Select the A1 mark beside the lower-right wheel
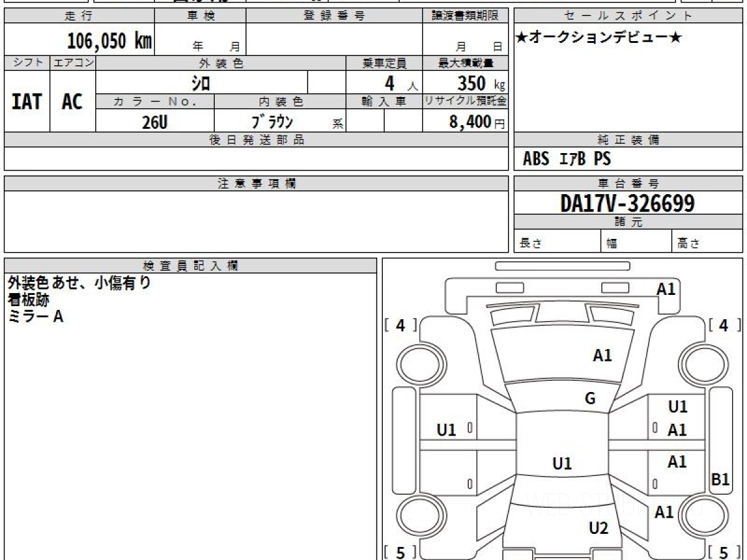The image size is (747, 560). [664, 512]
